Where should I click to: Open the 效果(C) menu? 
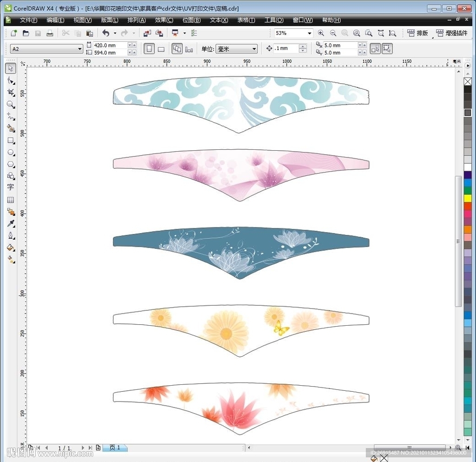164,20
